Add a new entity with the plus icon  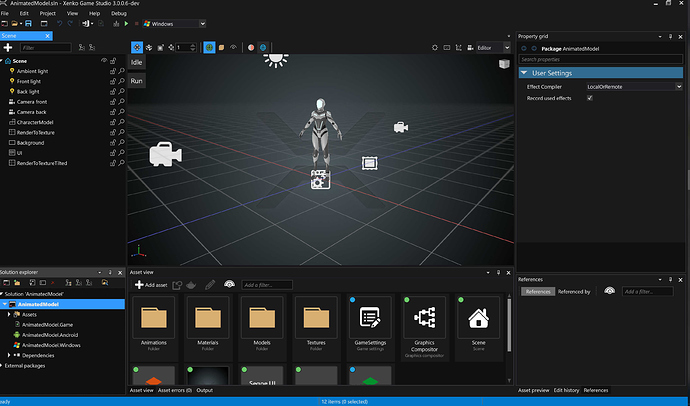[7, 48]
